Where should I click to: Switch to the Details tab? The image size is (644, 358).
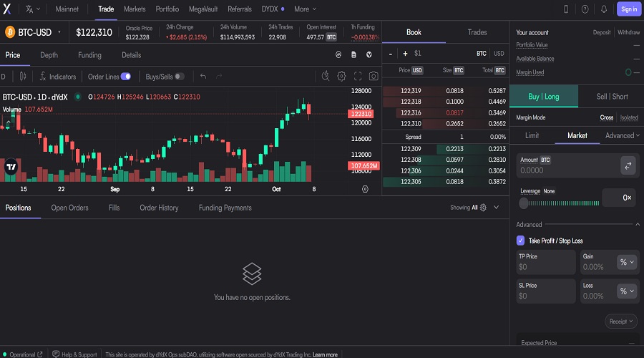pos(132,55)
